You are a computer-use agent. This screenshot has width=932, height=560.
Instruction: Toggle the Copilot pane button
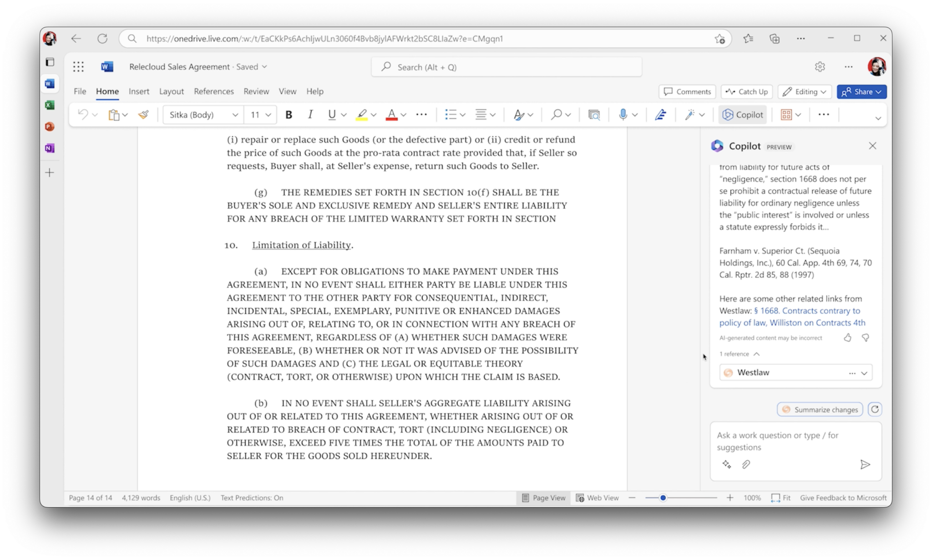[743, 115]
